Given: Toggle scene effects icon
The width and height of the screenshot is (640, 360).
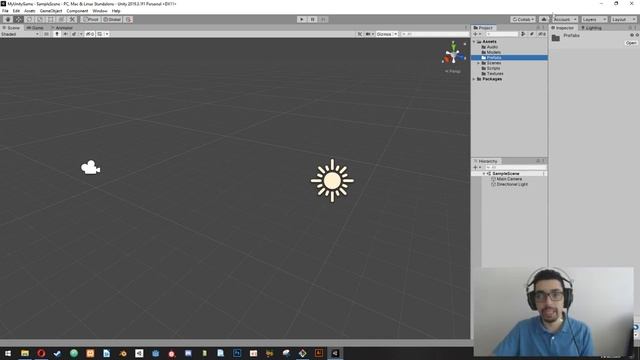Looking at the screenshot, I should pyautogui.click(x=74, y=34).
